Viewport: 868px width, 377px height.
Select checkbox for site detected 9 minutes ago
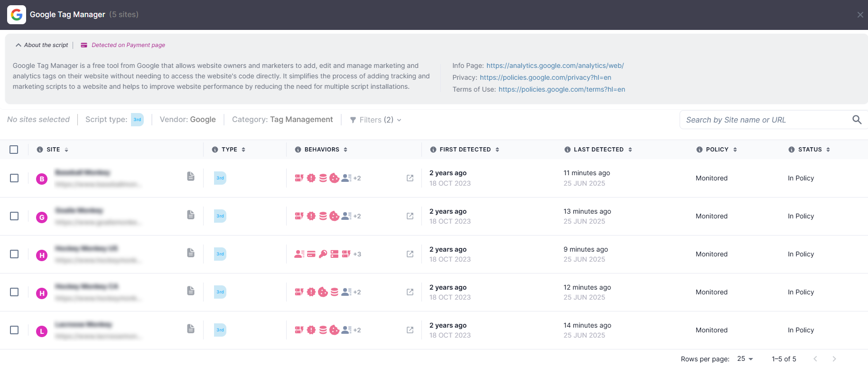click(14, 254)
